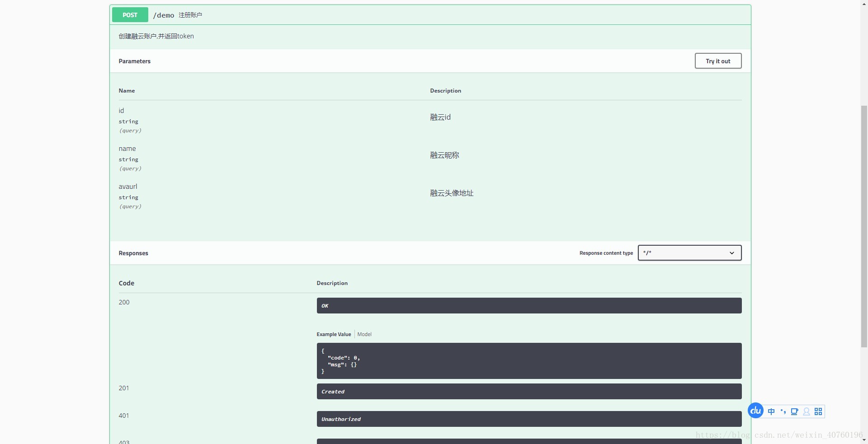Click the 融云昵称 description
This screenshot has width=868, height=444.
coord(444,155)
